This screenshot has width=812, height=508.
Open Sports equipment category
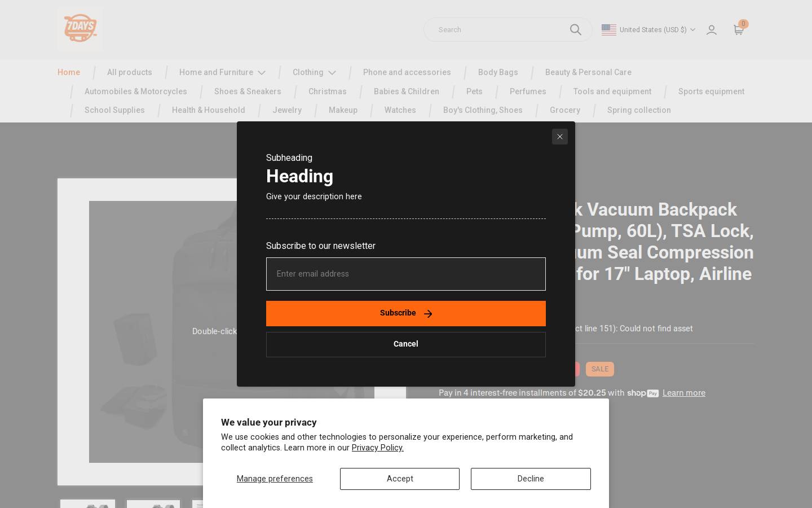pyautogui.click(x=711, y=91)
